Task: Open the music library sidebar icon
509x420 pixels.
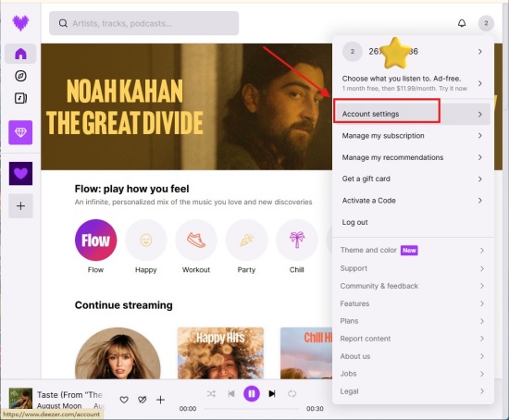Action: click(x=20, y=98)
